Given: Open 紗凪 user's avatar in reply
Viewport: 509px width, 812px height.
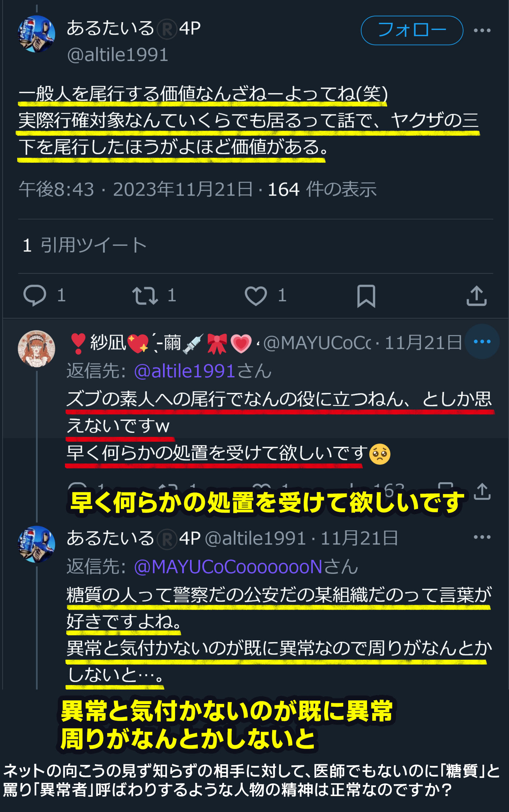Looking at the screenshot, I should click(x=36, y=349).
